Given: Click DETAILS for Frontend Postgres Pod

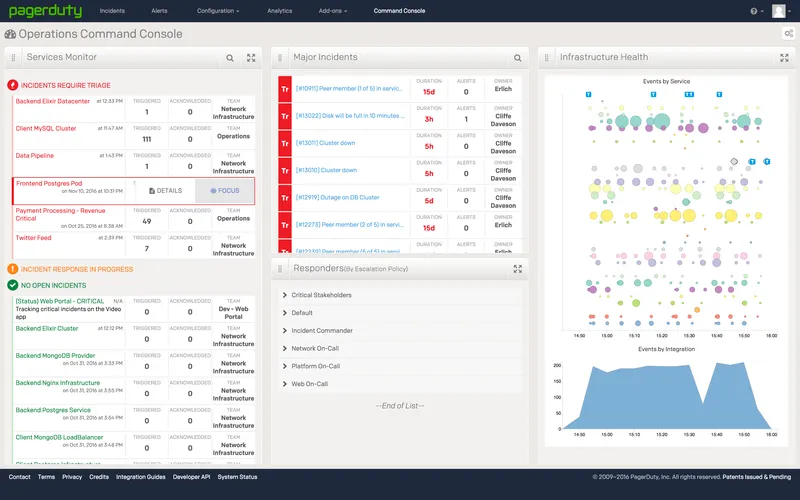Looking at the screenshot, I should [x=165, y=191].
